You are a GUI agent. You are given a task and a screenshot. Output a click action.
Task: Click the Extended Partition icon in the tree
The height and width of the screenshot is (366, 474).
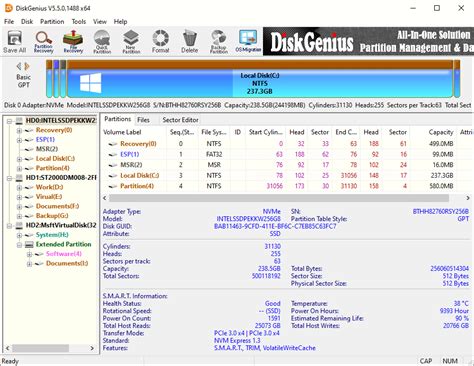pyautogui.click(x=30, y=245)
